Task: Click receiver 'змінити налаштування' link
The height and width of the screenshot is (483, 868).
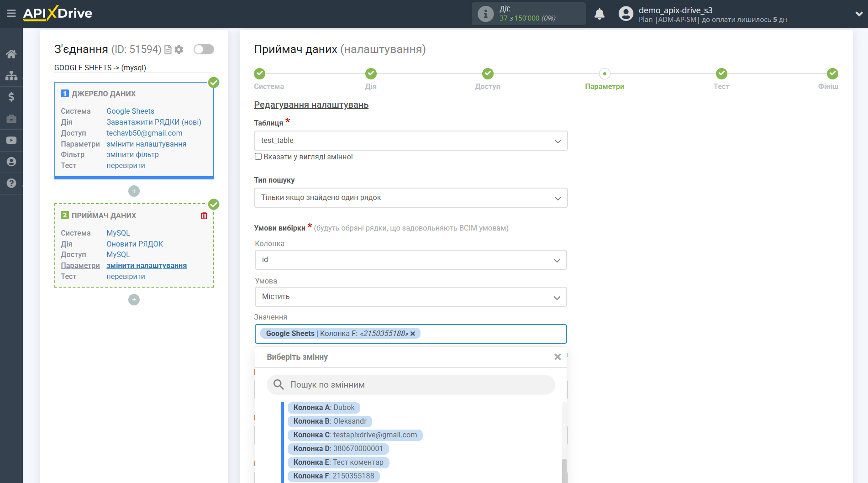Action: [147, 266]
